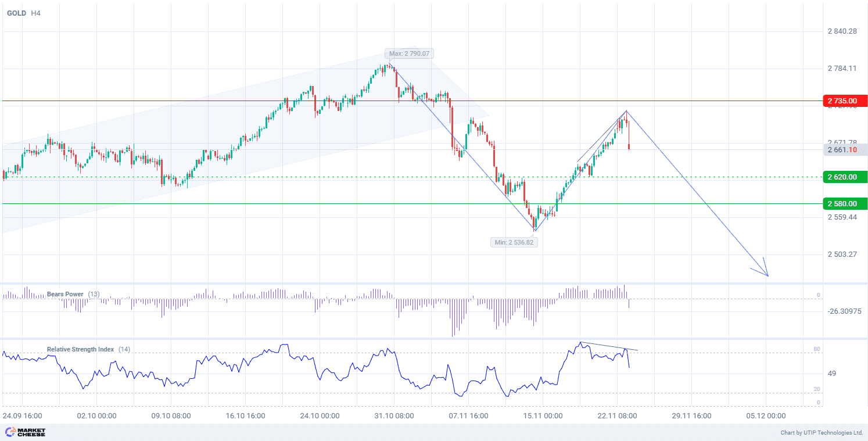Image resolution: width=868 pixels, height=441 pixels.
Task: Click the Max: 2 790.07 annotation
Action: [x=409, y=53]
